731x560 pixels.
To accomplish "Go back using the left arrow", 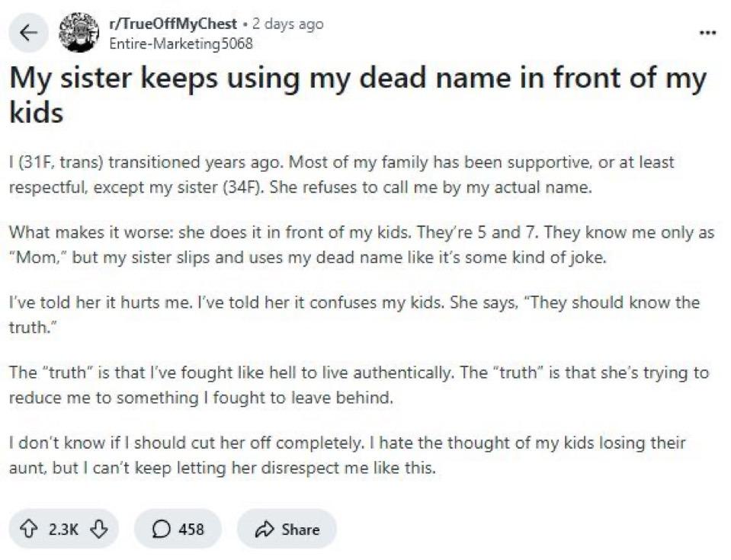I will tap(28, 33).
